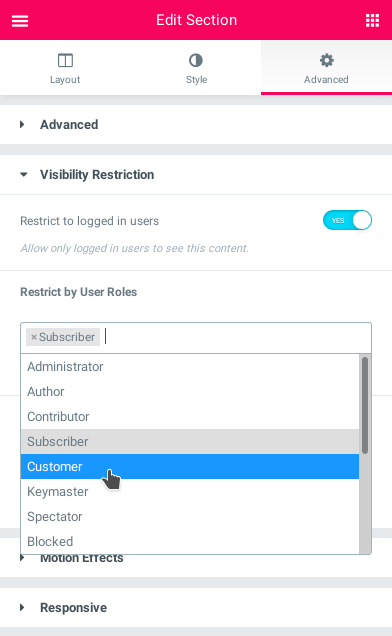Choose Administrator role option
This screenshot has height=636, width=392.
[190, 367]
